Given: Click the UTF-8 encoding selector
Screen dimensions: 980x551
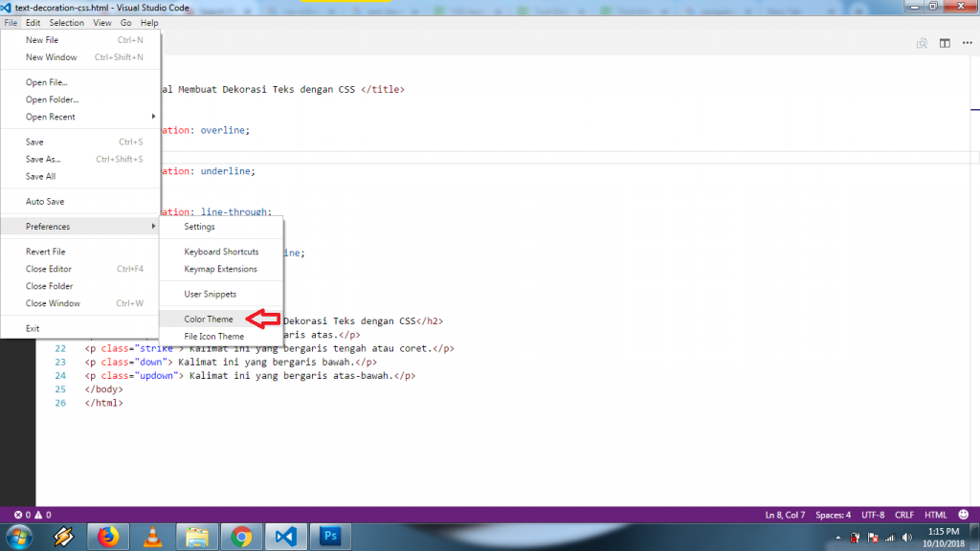Looking at the screenshot, I should click(x=873, y=515).
